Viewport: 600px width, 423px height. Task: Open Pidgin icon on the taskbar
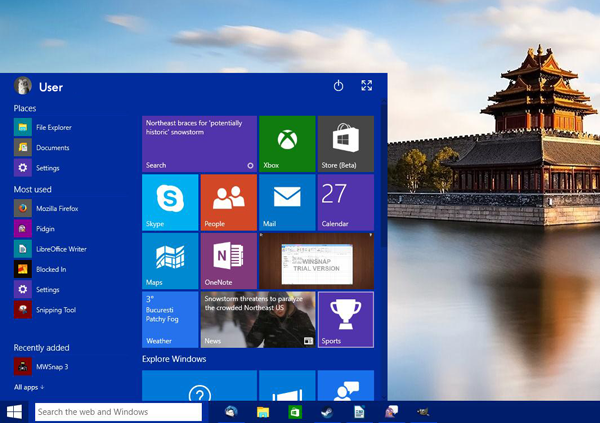391,412
